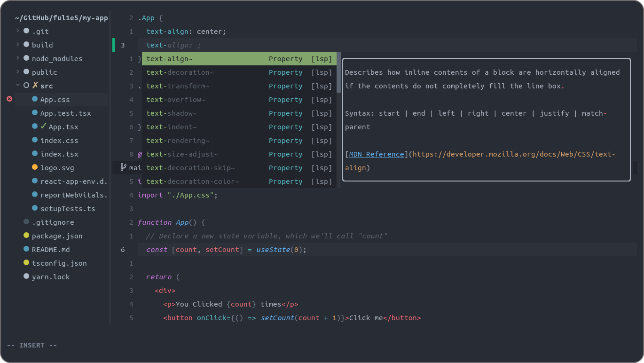Place cursor on text-align: center; line
This screenshot has width=644, height=363.
(x=186, y=32)
